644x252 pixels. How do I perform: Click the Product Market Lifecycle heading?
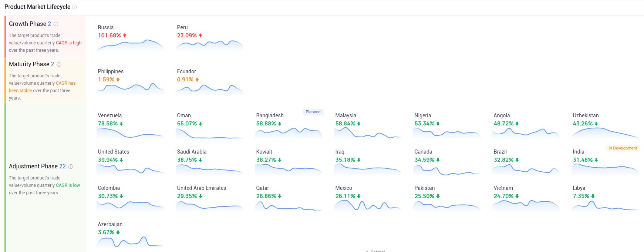37,7
